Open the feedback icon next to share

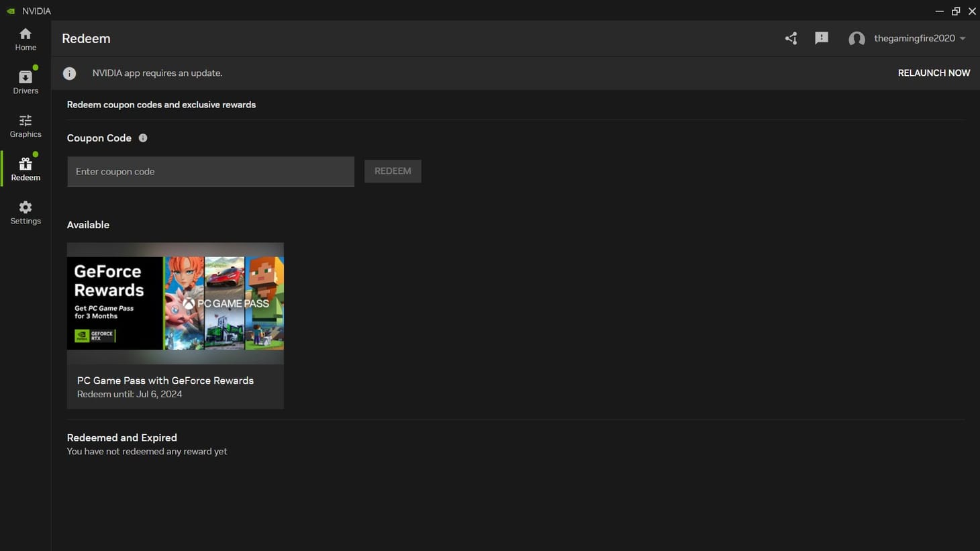[822, 38]
